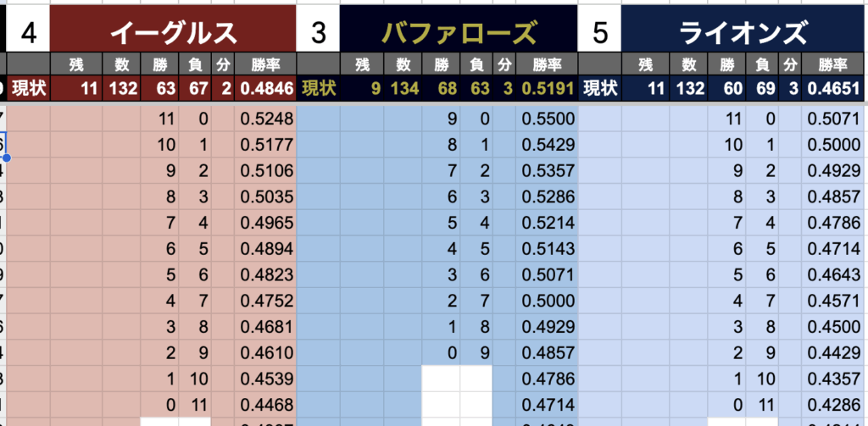868x426 pixels.
Task: Click the ライオンズ team header cell
Action: (743, 32)
